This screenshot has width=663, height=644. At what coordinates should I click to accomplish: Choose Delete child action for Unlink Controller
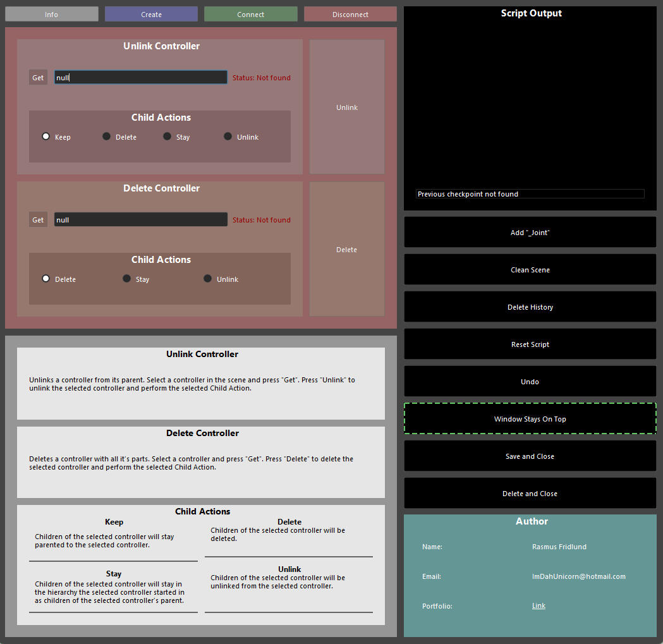[x=107, y=137]
